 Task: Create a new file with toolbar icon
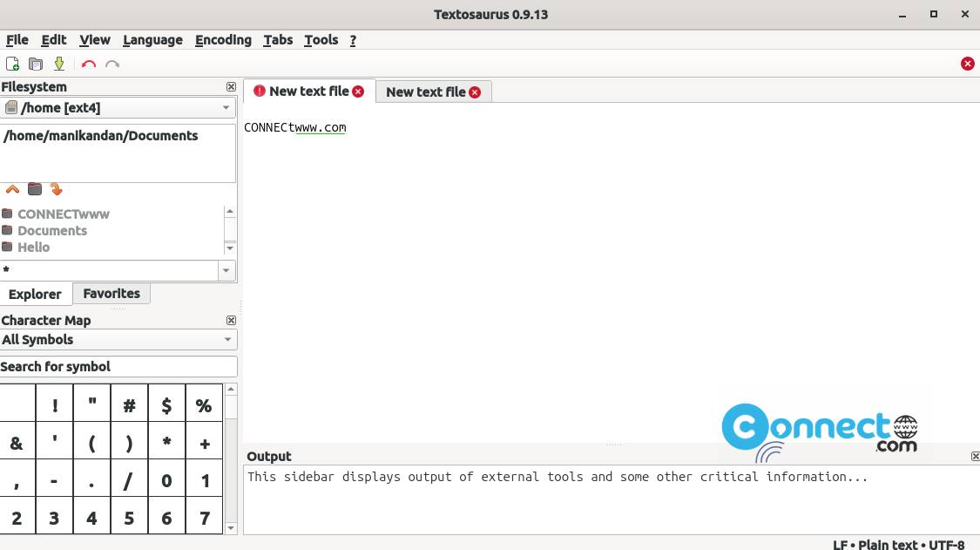click(x=12, y=64)
